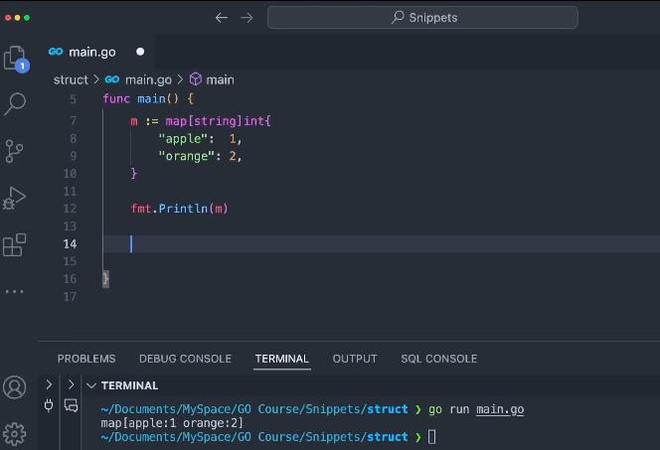660x450 pixels.
Task: Open the Explorer view with badge
Action: pos(16,59)
